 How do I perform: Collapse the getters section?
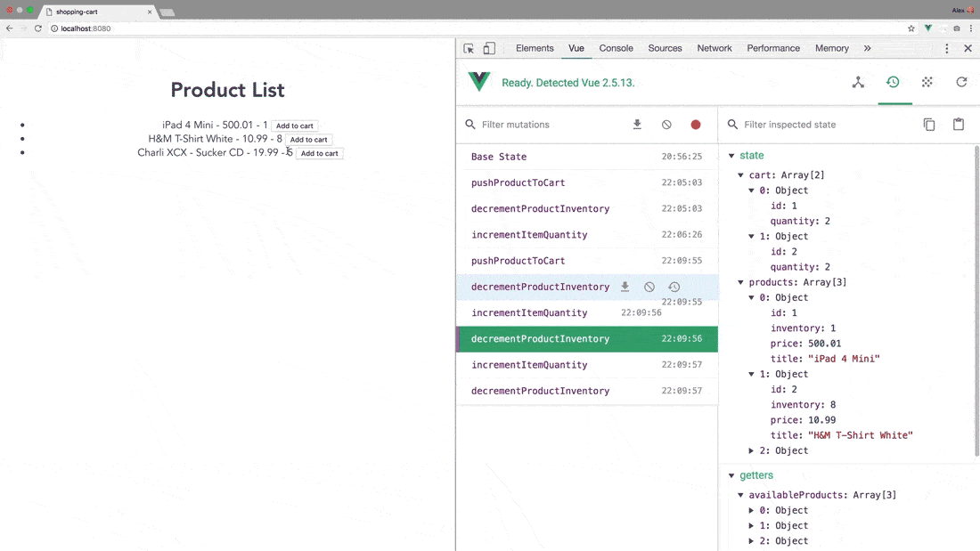coord(731,476)
